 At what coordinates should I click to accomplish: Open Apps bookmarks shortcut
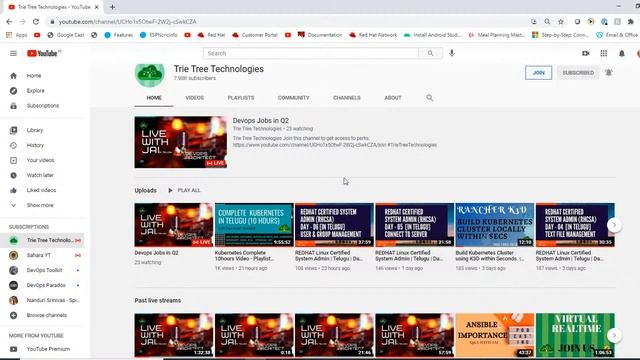[x=17, y=35]
